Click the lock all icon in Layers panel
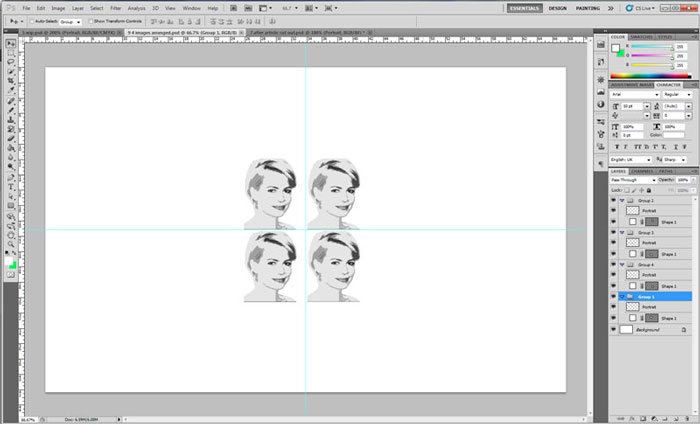Screen dimensions: 700x424 coord(647,188)
